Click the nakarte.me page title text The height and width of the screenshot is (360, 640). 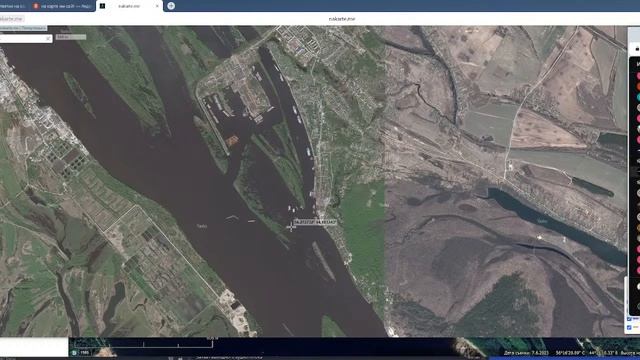(342, 19)
